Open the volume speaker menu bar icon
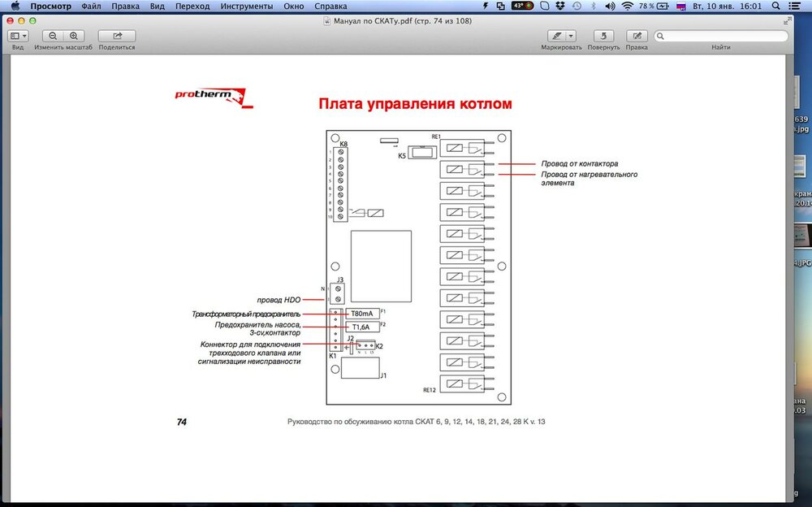Screen dimensions: 812x507 pos(610,6)
